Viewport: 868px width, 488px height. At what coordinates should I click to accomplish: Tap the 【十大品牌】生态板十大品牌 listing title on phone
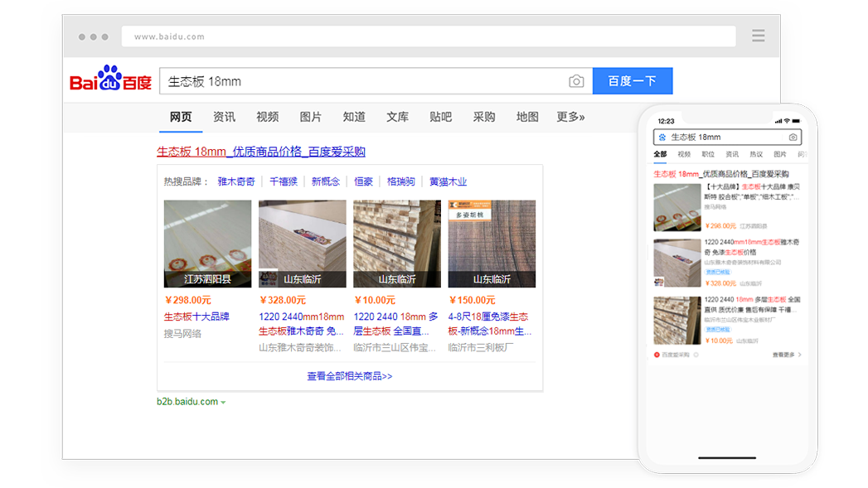pos(752,192)
